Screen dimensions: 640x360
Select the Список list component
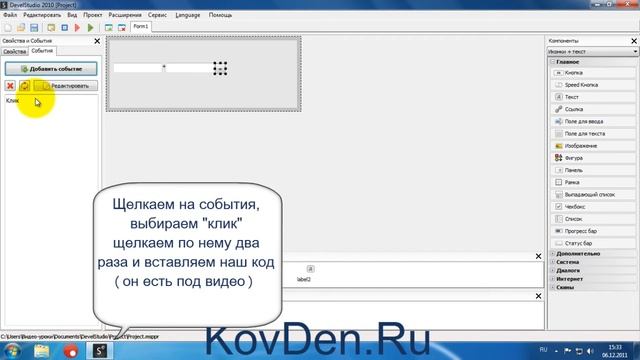coord(593,219)
